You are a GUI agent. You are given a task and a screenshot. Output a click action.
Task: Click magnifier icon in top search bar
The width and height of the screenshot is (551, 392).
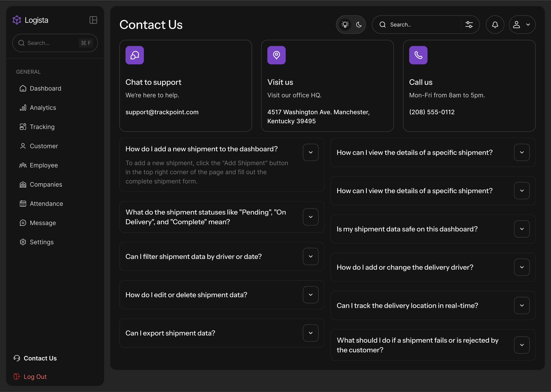pos(382,25)
